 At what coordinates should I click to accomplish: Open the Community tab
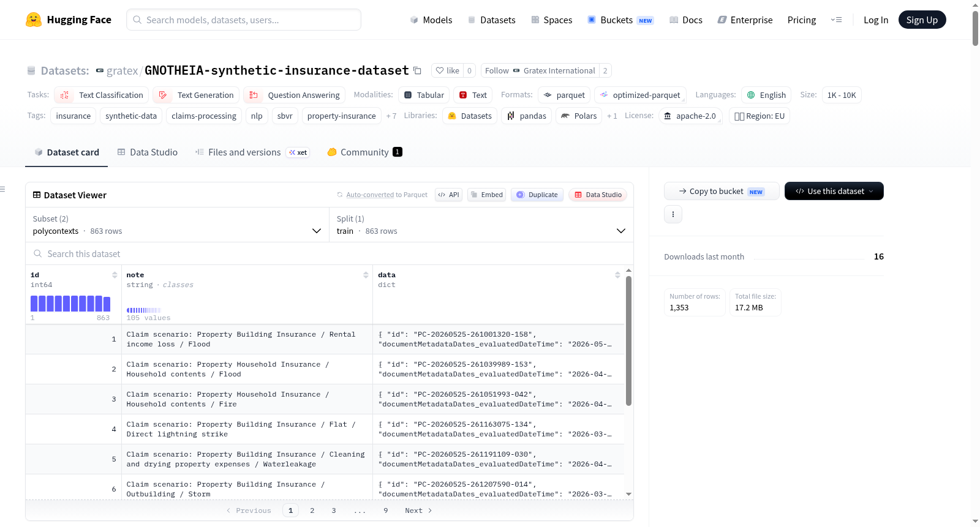[x=364, y=152]
